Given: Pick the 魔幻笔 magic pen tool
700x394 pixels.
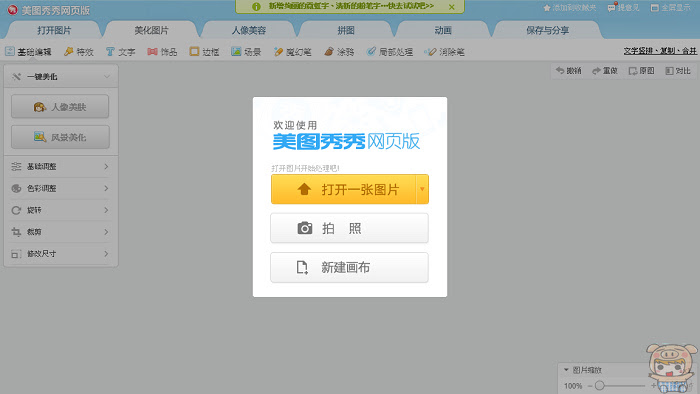Looking at the screenshot, I should pos(292,52).
